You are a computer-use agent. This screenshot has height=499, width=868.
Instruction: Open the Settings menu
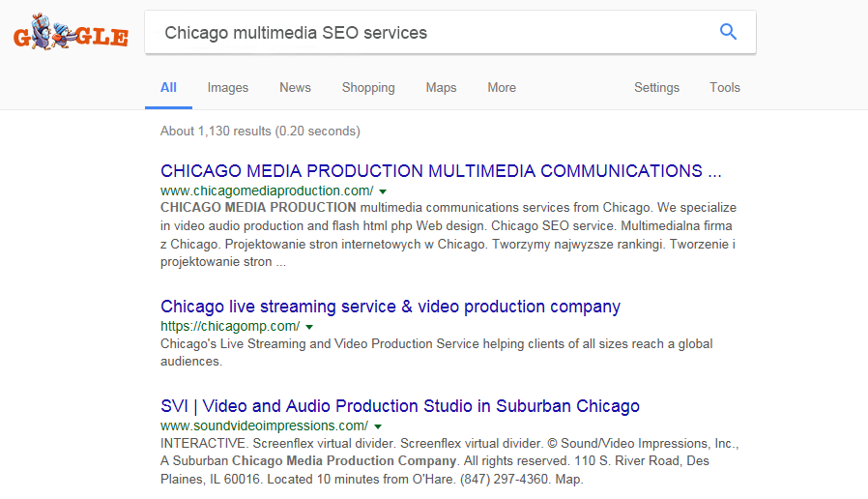coord(656,88)
